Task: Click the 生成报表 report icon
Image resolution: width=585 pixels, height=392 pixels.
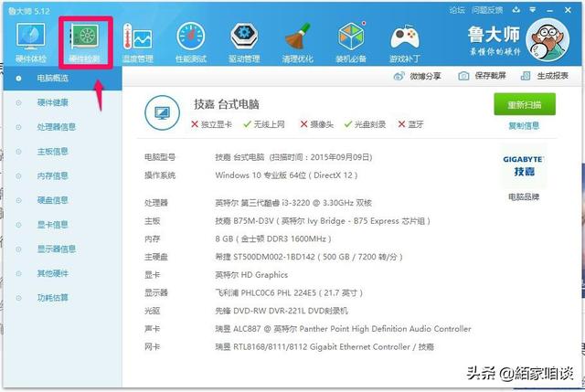Action: coord(526,76)
